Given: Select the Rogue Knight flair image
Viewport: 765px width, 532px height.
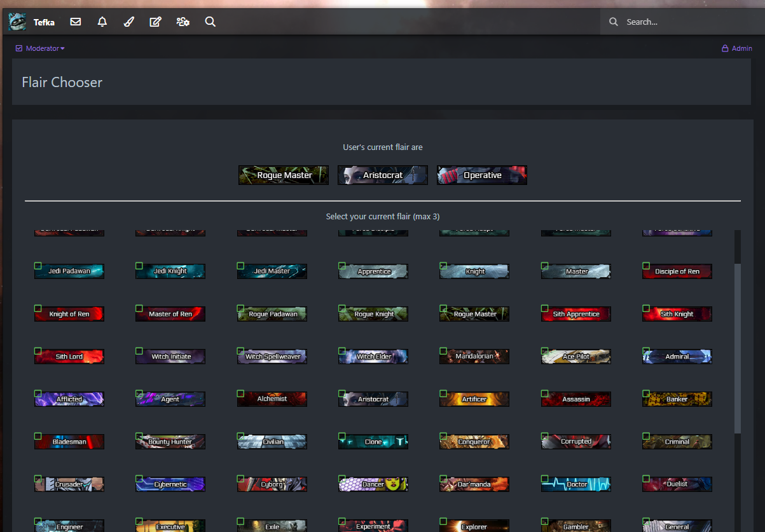Looking at the screenshot, I should point(373,314).
